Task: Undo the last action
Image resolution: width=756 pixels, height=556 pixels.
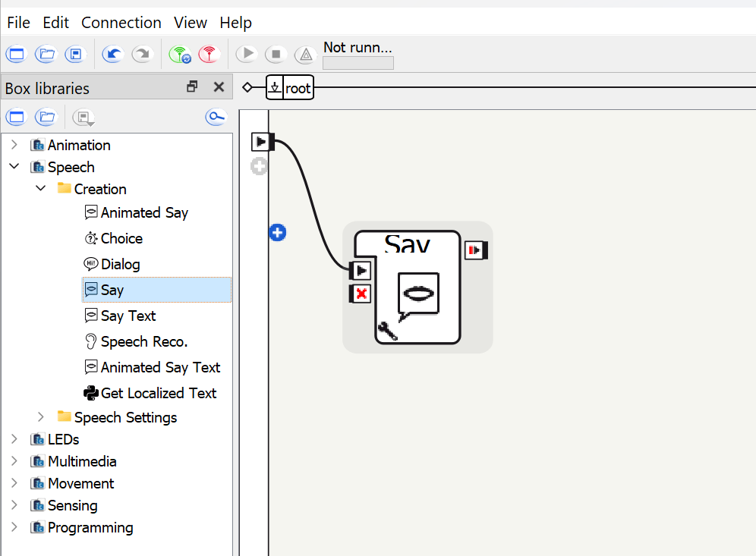Action: coord(113,55)
